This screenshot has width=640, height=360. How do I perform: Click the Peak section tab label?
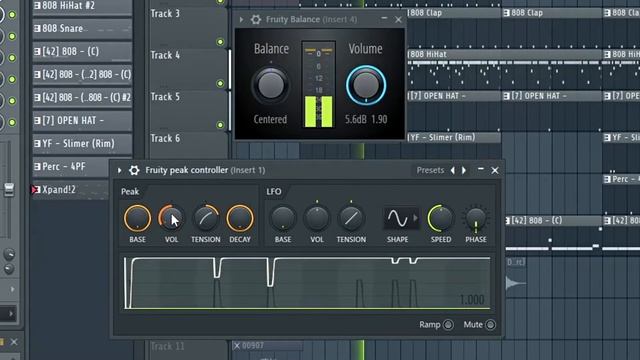click(130, 192)
